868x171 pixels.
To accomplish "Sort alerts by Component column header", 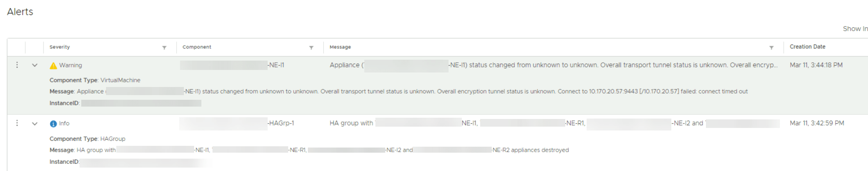I will coord(197,47).
